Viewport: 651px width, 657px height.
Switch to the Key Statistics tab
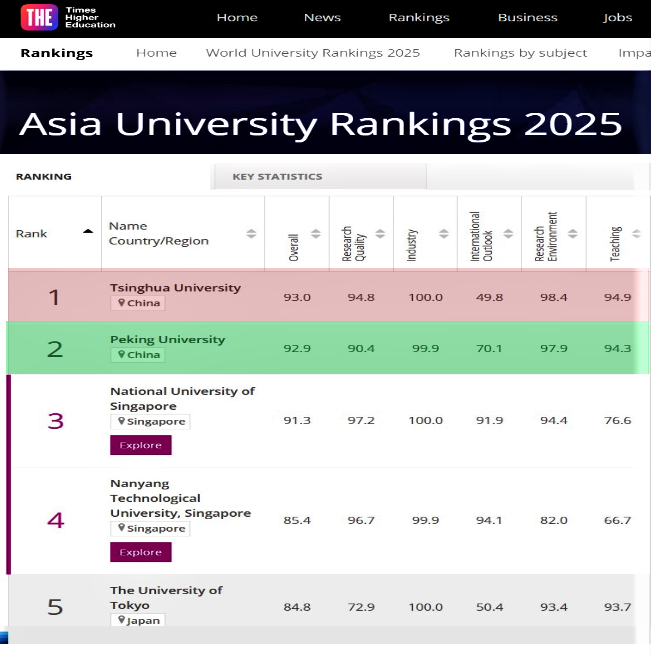(x=277, y=177)
